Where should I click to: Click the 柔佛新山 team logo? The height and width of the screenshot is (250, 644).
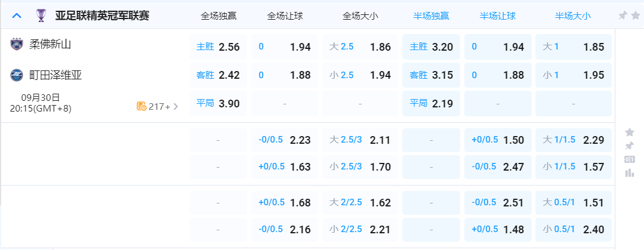tap(17, 44)
